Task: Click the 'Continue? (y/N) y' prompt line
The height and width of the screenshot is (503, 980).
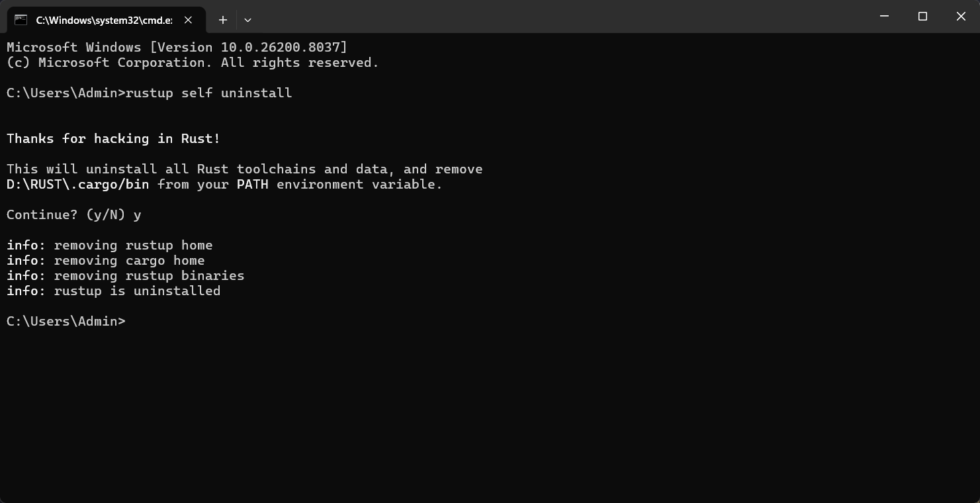Action: (x=73, y=215)
